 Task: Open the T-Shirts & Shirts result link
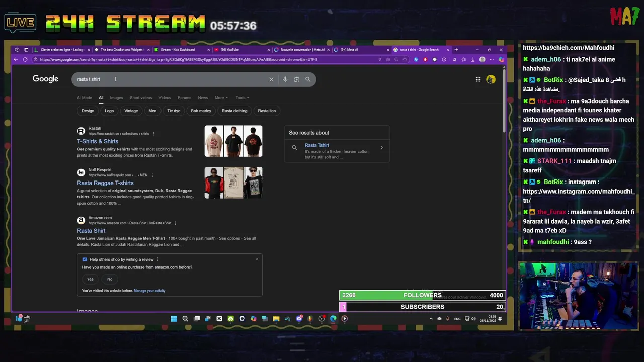(x=98, y=141)
